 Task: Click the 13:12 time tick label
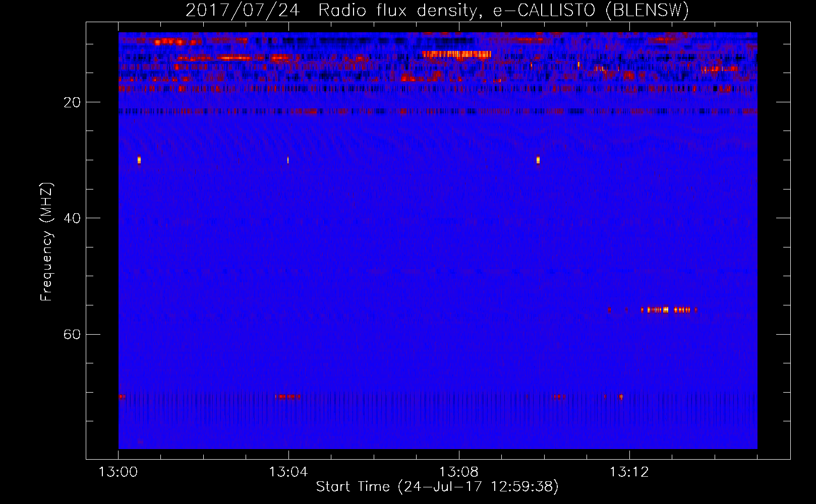629,472
